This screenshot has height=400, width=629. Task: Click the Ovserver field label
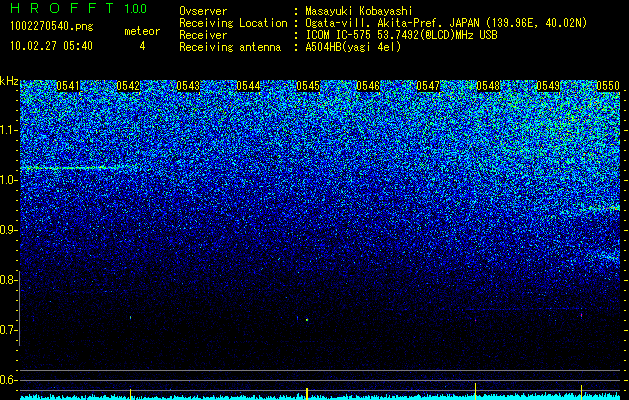pyautogui.click(x=203, y=11)
